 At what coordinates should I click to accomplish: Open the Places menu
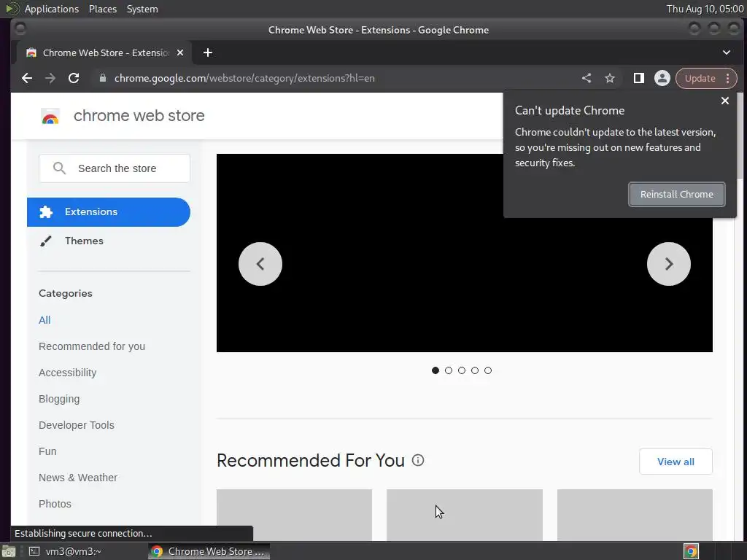pyautogui.click(x=102, y=9)
